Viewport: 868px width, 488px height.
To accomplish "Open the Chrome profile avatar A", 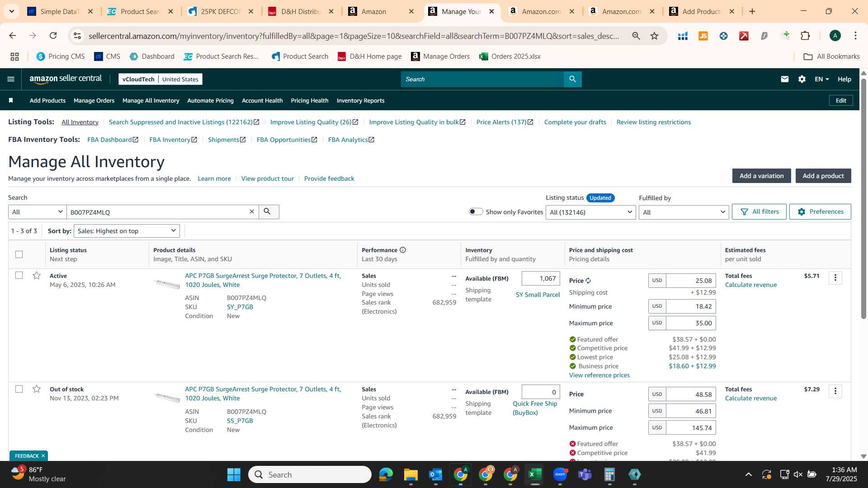I will coord(835,36).
